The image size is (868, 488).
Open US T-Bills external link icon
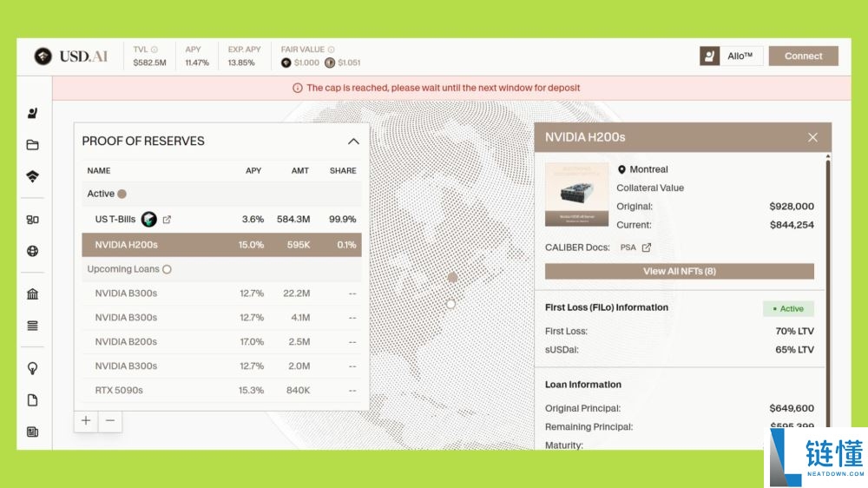coord(168,220)
